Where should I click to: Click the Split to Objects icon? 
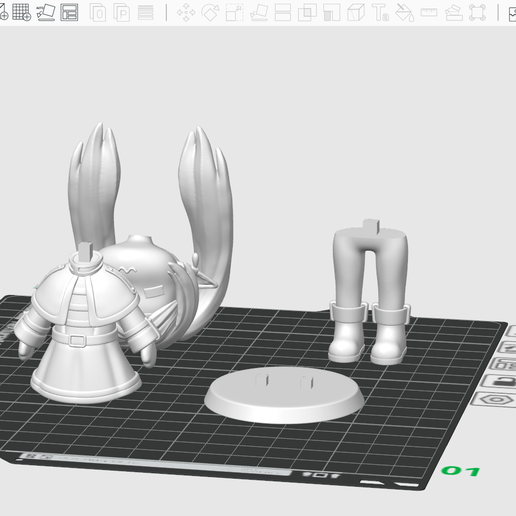point(98,13)
